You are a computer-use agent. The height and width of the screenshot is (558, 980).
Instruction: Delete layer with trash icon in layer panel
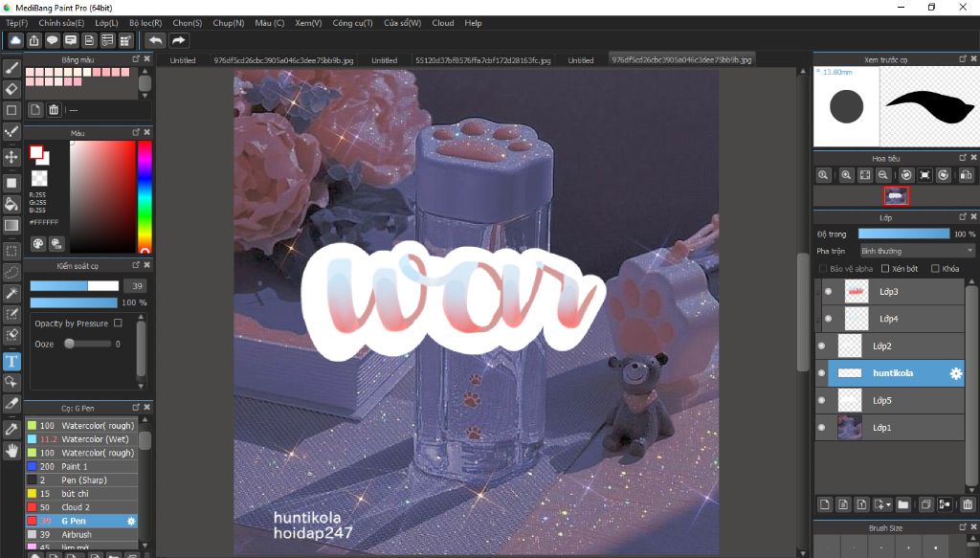pos(968,504)
